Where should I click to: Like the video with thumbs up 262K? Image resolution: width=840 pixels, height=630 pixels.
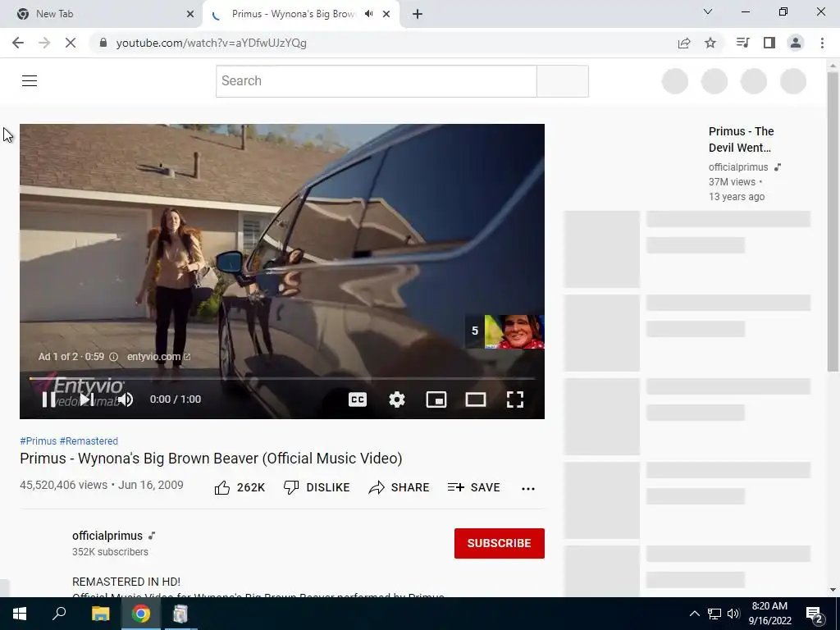pyautogui.click(x=240, y=487)
